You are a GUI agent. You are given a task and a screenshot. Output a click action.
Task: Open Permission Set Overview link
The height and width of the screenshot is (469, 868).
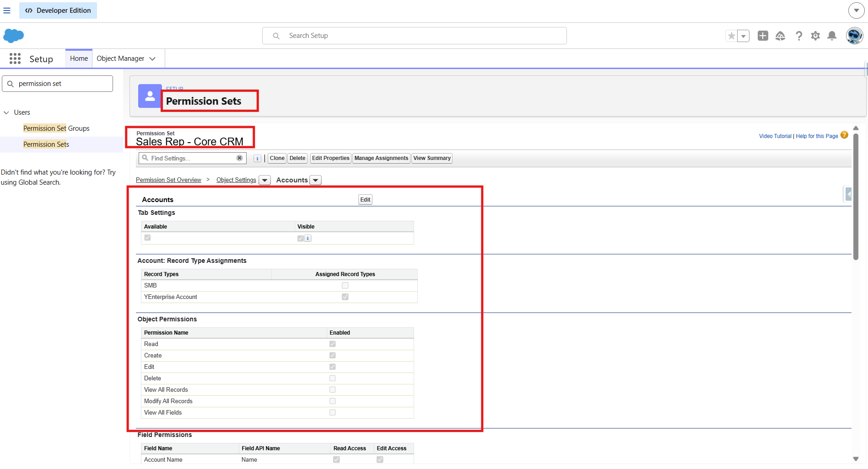pos(168,180)
